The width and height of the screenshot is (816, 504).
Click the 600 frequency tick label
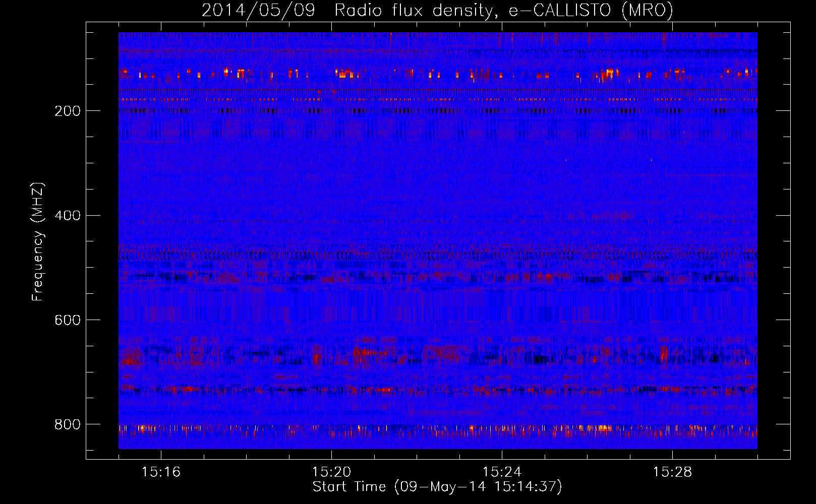67,321
